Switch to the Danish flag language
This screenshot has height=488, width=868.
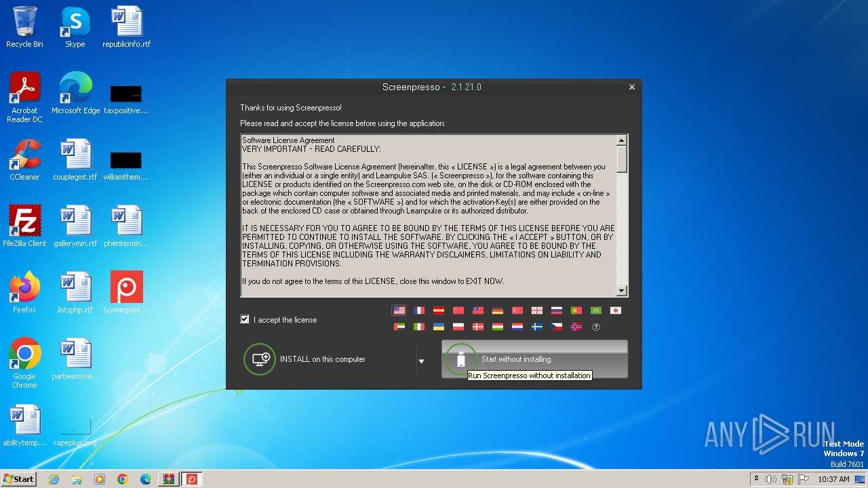[x=478, y=327]
